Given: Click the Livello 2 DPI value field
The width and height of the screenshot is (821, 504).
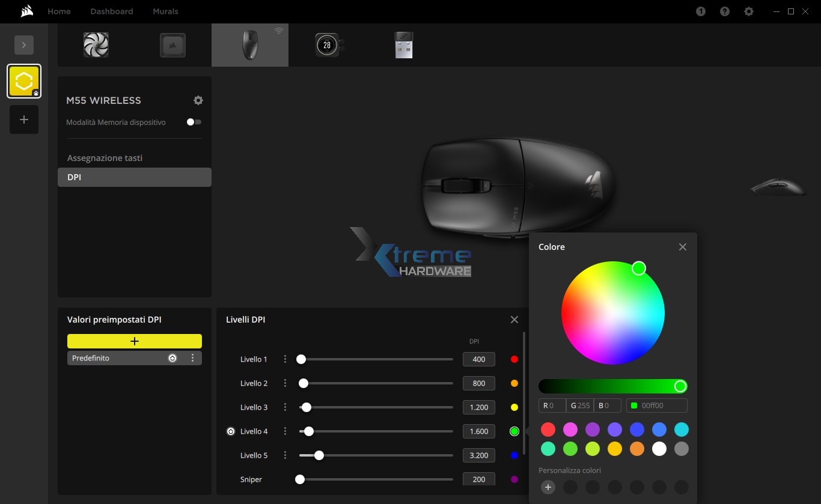Looking at the screenshot, I should click(x=478, y=383).
